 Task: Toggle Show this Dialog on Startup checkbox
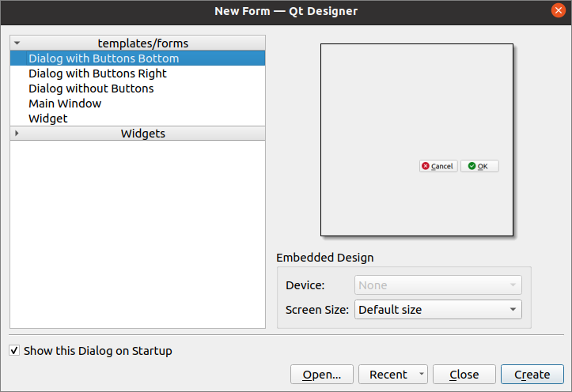click(15, 351)
